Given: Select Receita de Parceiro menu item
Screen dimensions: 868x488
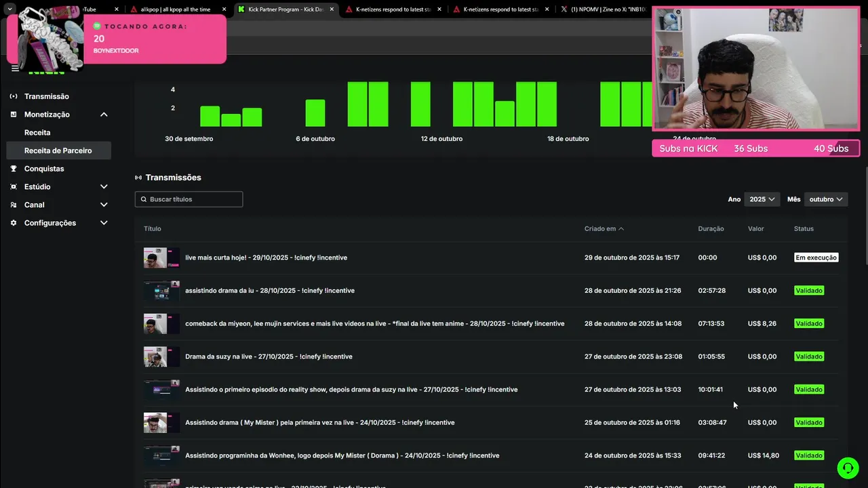Looking at the screenshot, I should pos(58,150).
